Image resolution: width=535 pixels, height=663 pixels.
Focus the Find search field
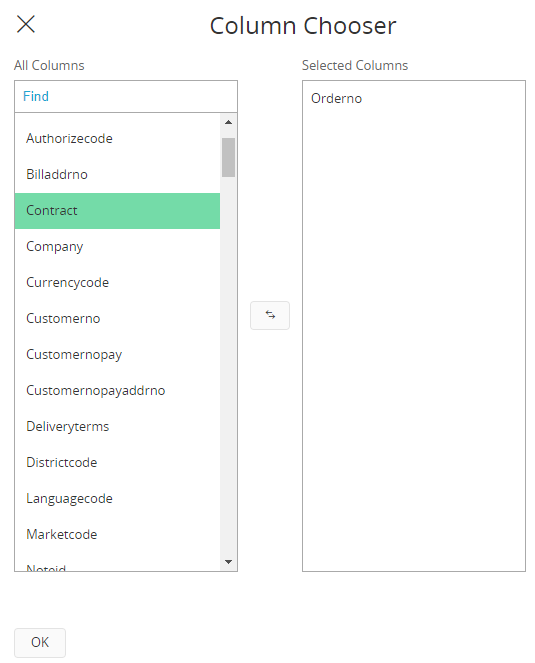126,96
